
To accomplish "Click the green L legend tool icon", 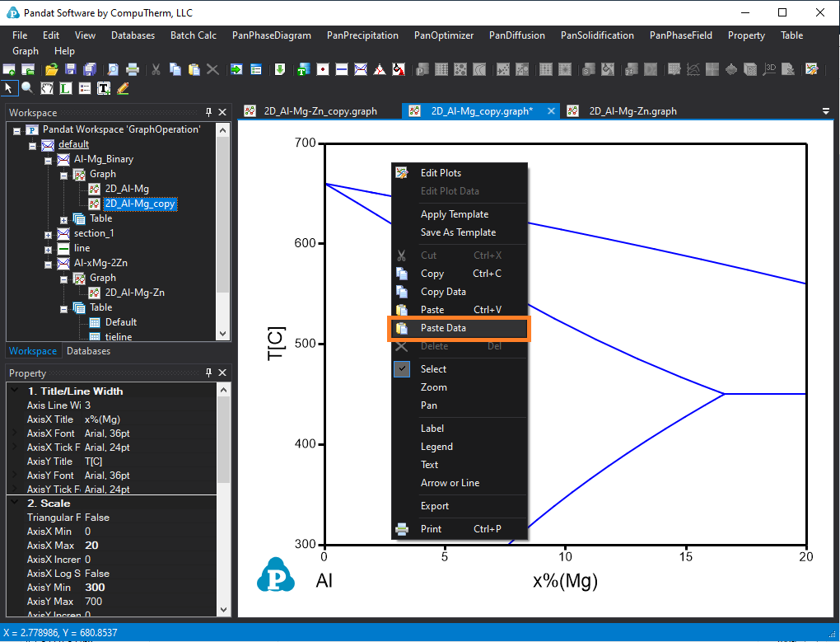I will (x=66, y=88).
